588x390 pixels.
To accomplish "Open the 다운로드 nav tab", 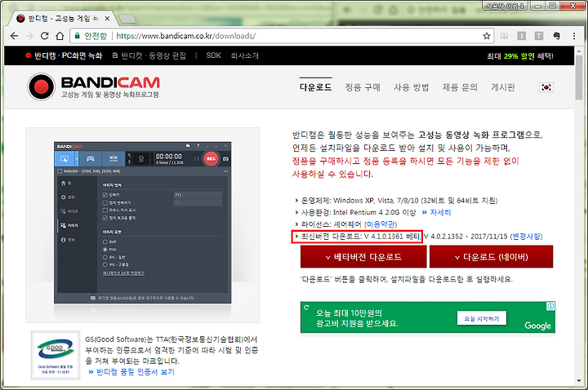I will click(x=315, y=87).
